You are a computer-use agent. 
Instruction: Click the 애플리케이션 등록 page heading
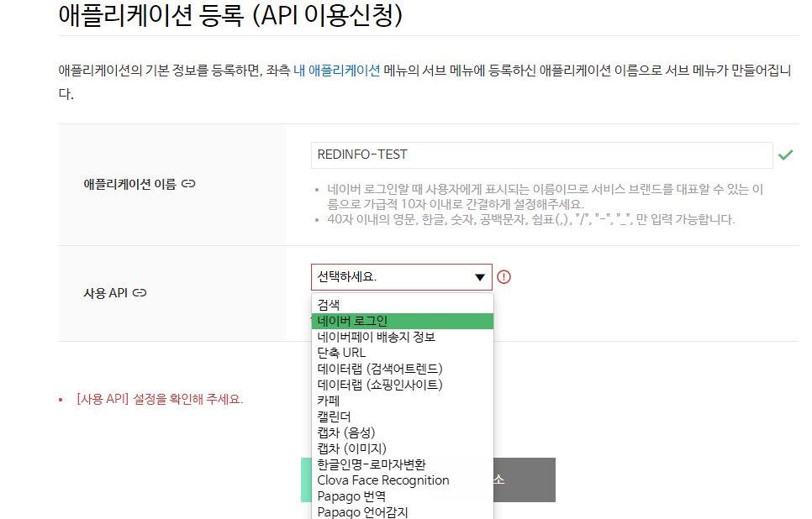coord(230,15)
